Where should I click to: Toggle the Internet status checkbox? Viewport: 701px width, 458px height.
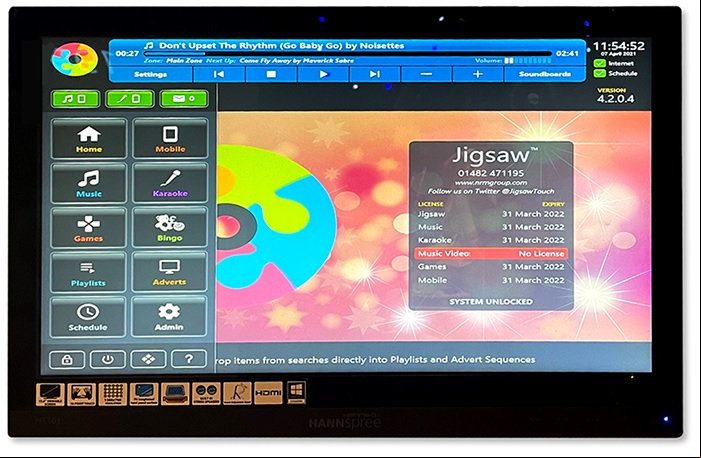tap(600, 64)
